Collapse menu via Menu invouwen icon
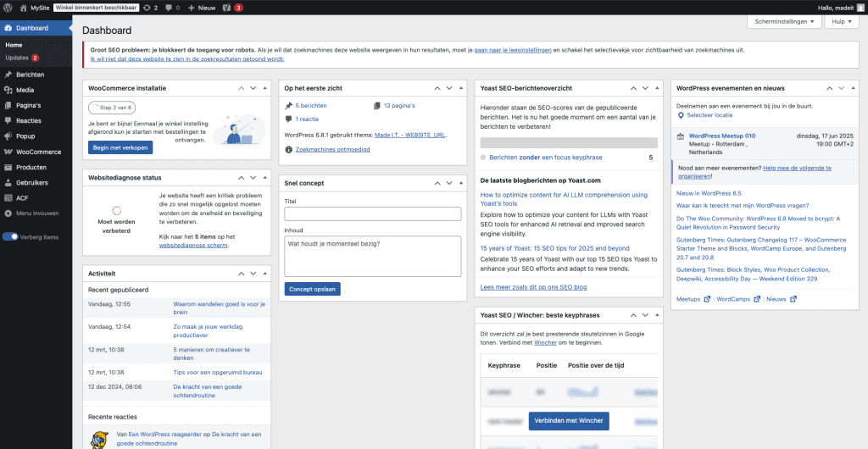The height and width of the screenshot is (449, 868). tap(8, 213)
